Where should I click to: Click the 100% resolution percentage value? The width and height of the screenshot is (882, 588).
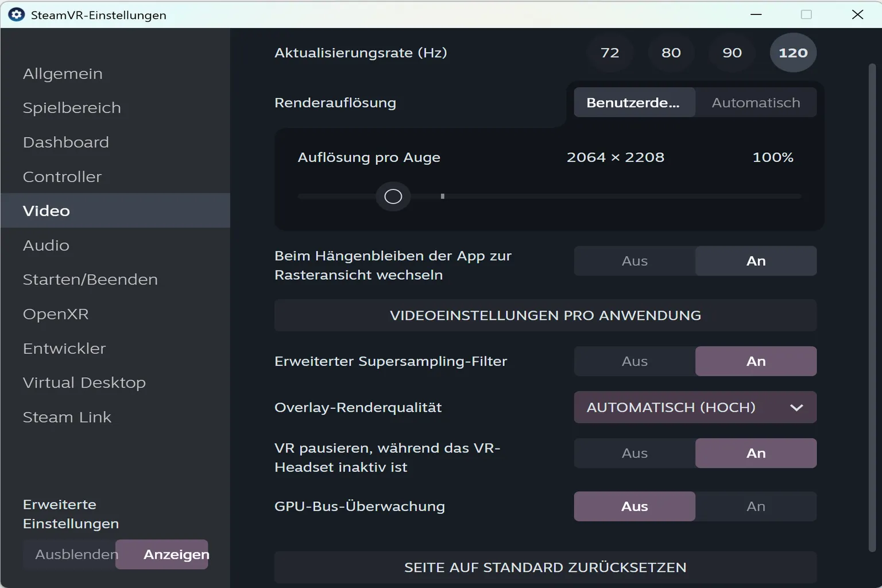[773, 157]
